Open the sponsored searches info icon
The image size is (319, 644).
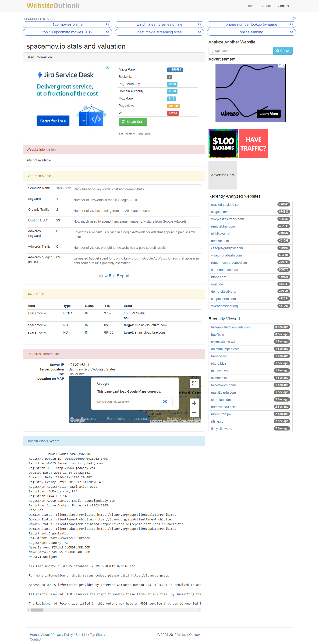click(294, 18)
